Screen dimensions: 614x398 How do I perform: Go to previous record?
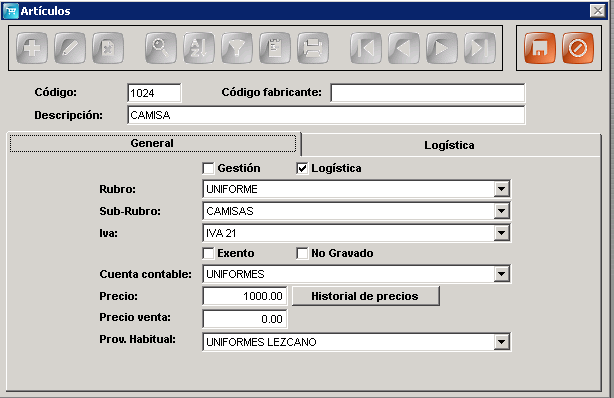click(404, 48)
